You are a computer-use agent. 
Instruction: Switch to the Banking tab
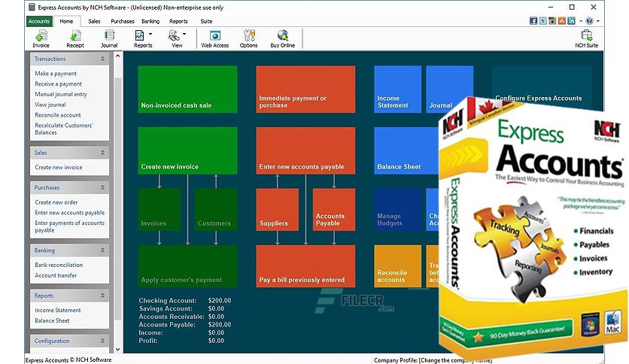point(150,21)
